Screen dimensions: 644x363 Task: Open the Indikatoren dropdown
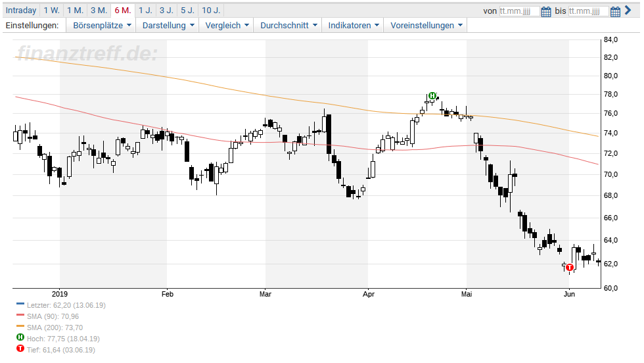coord(354,26)
